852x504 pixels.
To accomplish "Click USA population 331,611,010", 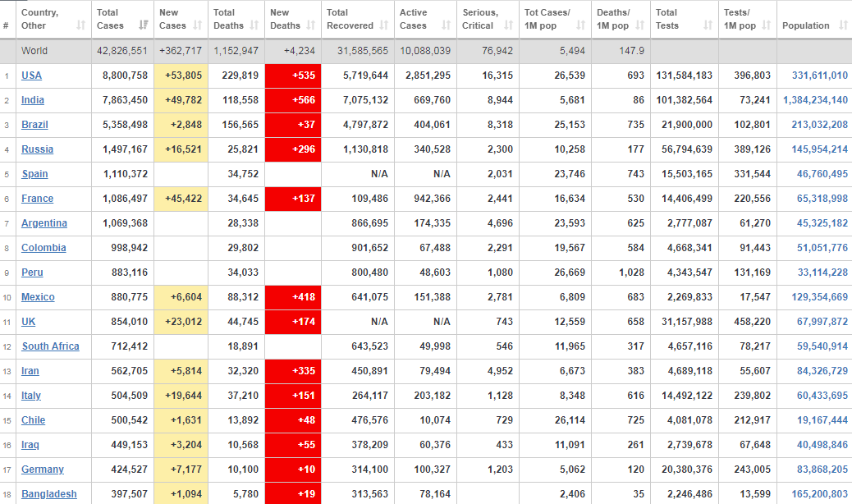I will click(x=819, y=76).
